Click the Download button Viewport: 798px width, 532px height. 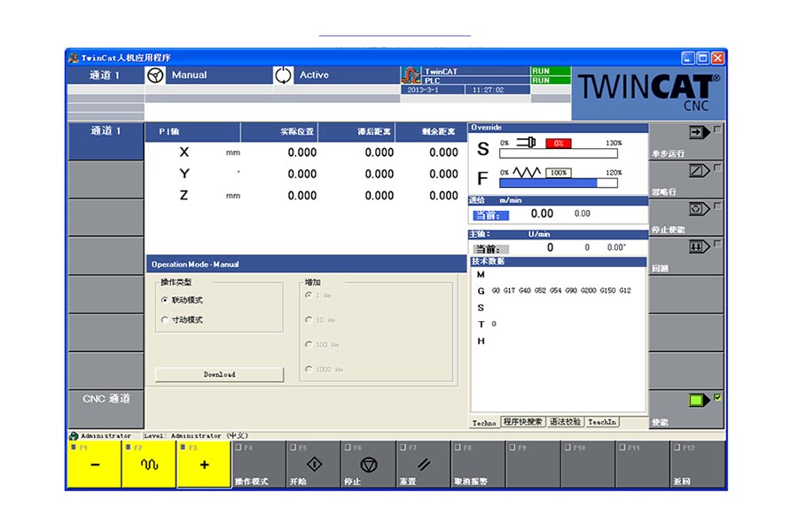pyautogui.click(x=219, y=374)
